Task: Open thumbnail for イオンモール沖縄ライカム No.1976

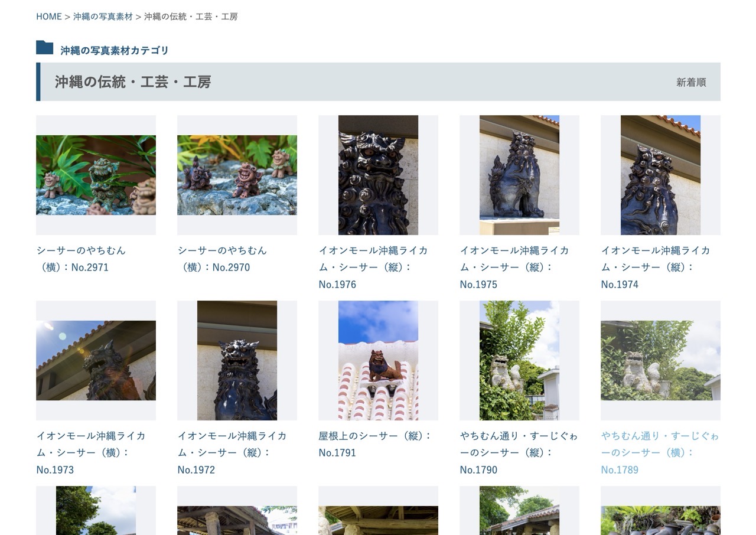Action: point(378,175)
